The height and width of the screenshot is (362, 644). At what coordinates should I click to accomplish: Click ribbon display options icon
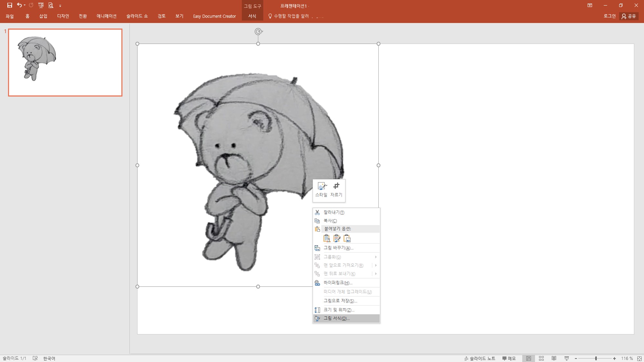tap(590, 5)
